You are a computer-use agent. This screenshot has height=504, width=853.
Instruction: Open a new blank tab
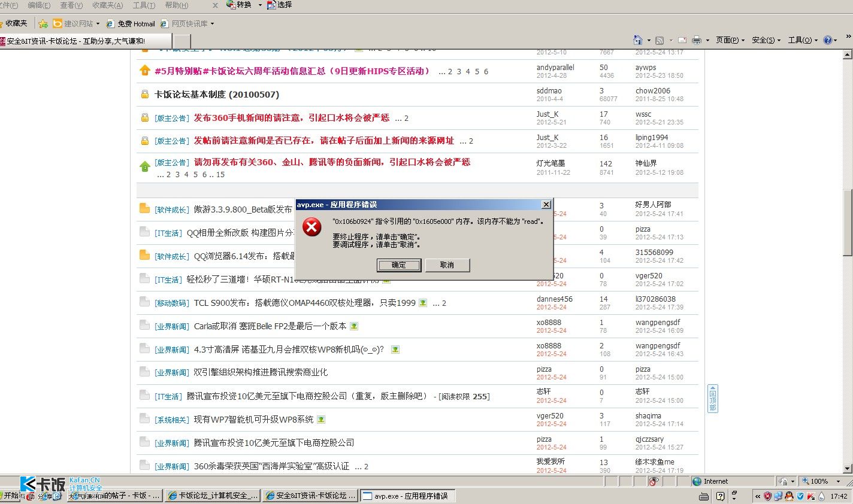[x=182, y=41]
